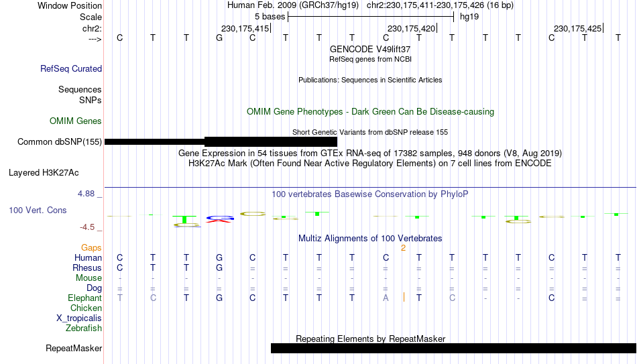Click Multiz Alignments of 100 Vertebrates title
Screen dimensions: 637x364
[370, 239]
